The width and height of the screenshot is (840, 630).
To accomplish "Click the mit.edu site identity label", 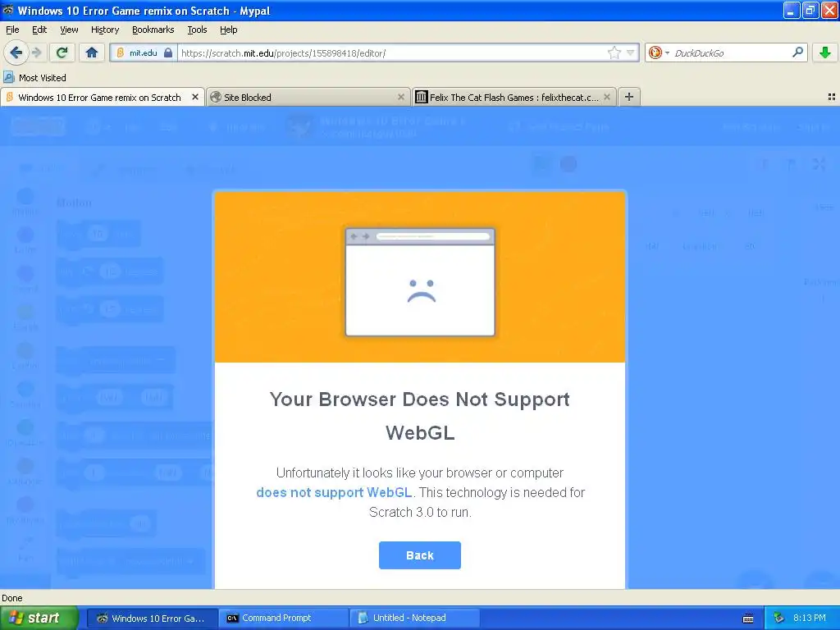I will point(143,52).
